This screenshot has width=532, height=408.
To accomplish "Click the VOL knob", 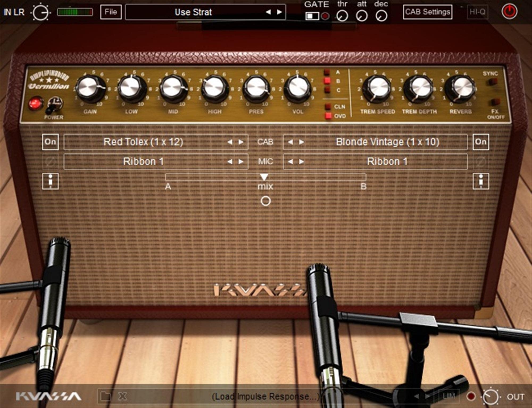I will tap(297, 89).
